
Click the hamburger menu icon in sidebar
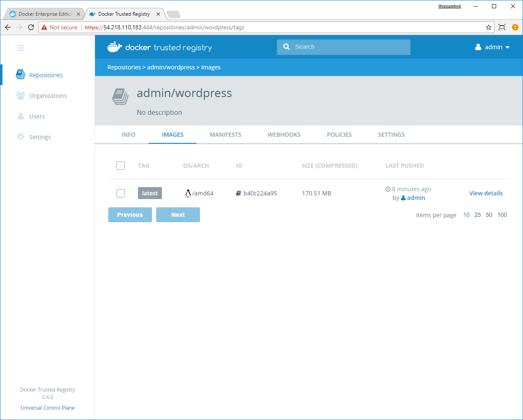point(20,48)
